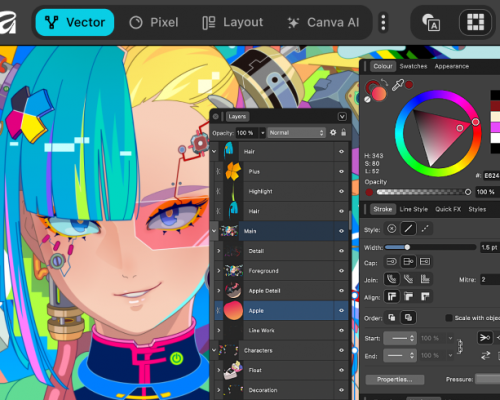This screenshot has height=400, width=500.
Task: Hide the Plus layer
Action: tap(341, 171)
